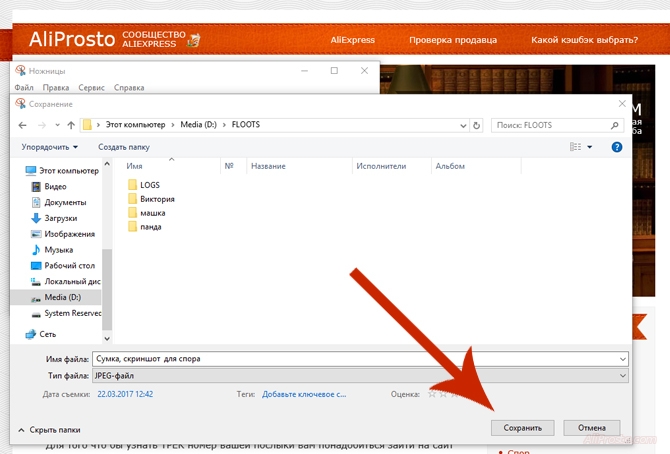Image resolution: width=670 pixels, height=454 pixels.
Task: Click the back navigation arrow
Action: point(23,125)
